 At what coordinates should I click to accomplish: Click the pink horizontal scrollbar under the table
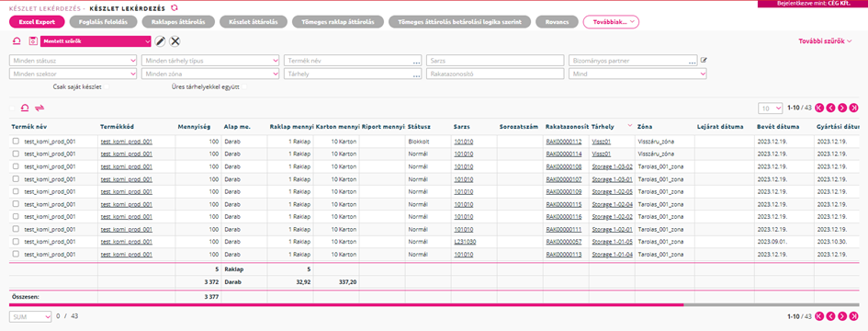pos(346,304)
